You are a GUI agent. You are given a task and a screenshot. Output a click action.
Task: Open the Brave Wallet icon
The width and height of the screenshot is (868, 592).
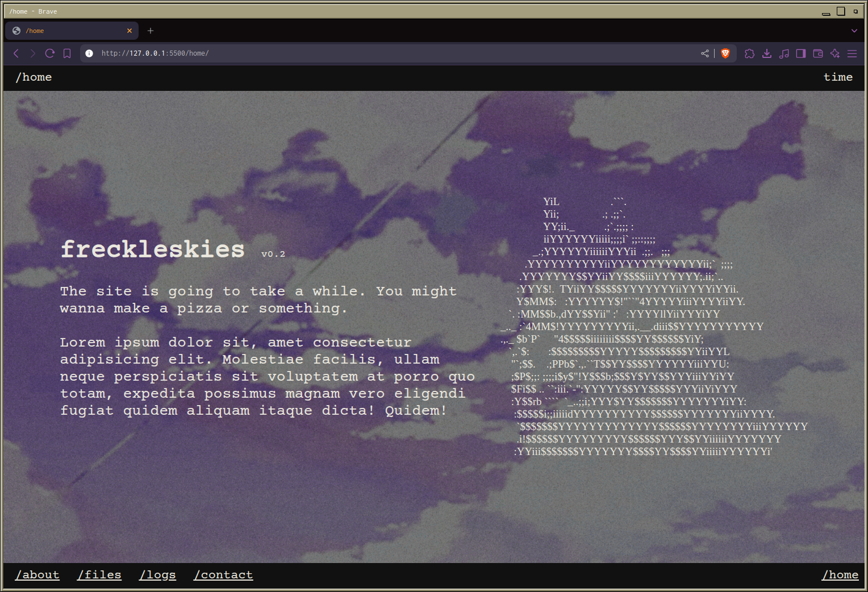click(x=818, y=53)
